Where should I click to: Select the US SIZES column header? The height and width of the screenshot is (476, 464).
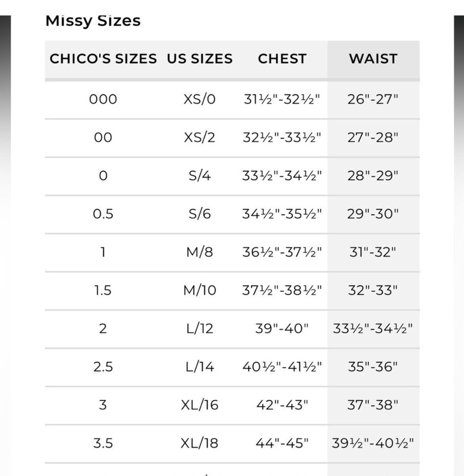[x=199, y=59]
